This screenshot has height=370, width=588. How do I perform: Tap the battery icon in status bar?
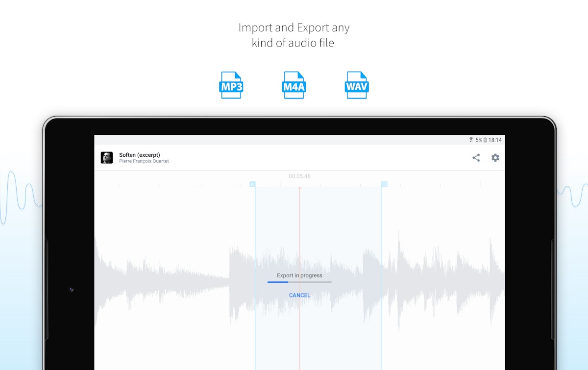(x=485, y=140)
